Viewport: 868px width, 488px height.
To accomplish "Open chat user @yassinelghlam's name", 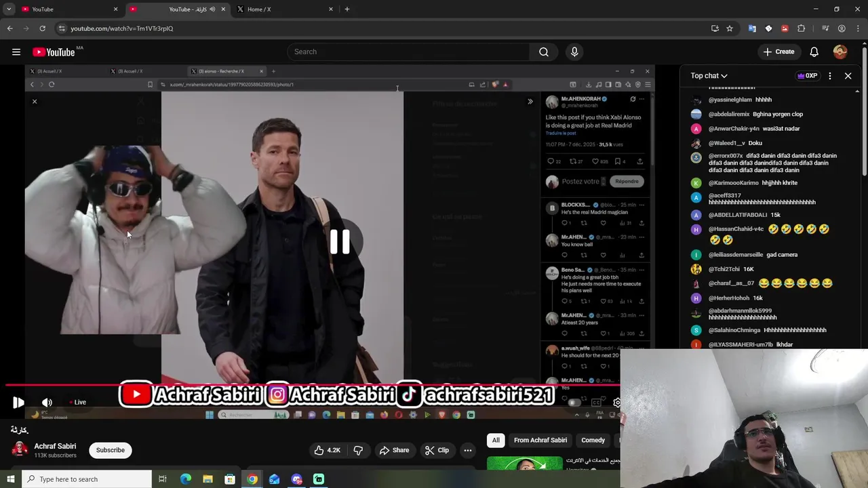I will (x=730, y=100).
